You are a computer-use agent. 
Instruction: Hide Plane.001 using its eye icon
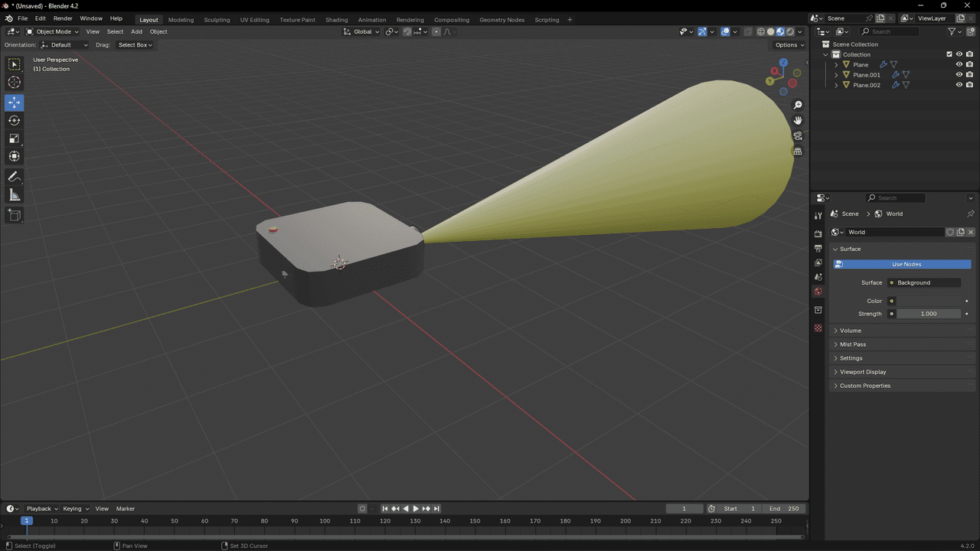[959, 75]
